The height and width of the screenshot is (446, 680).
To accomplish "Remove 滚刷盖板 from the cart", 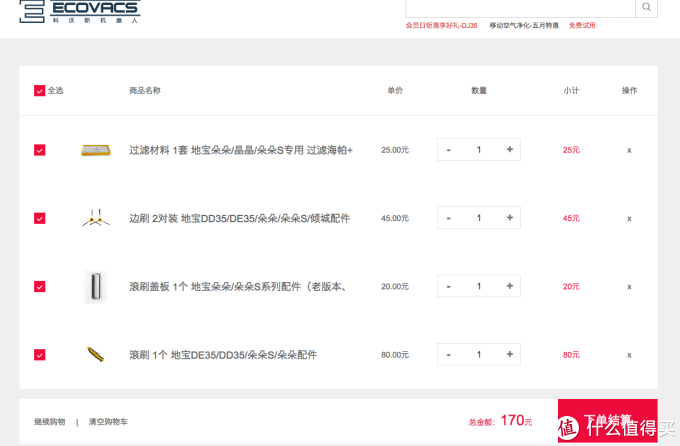I will [x=629, y=287].
